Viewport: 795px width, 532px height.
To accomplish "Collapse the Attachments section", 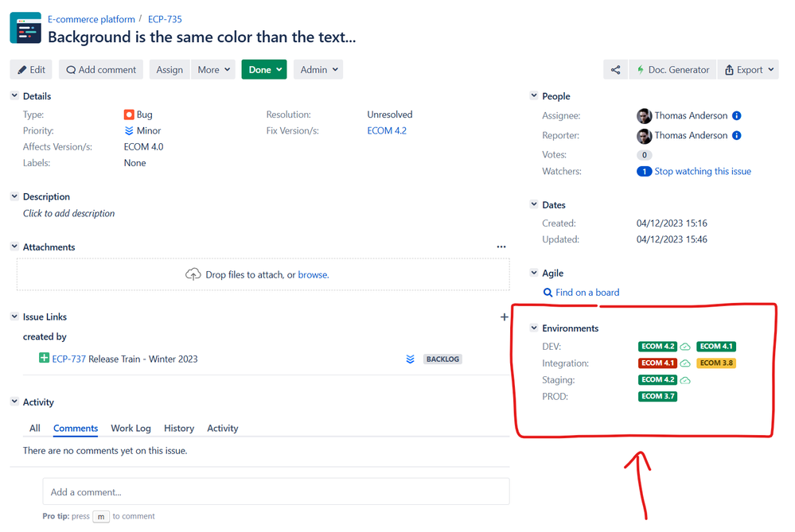I will coord(14,247).
